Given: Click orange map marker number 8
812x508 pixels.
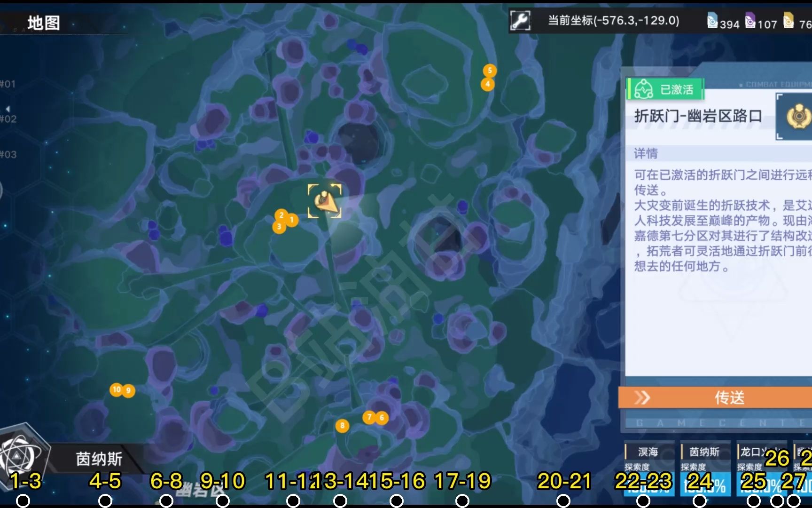Looking at the screenshot, I should tap(342, 426).
